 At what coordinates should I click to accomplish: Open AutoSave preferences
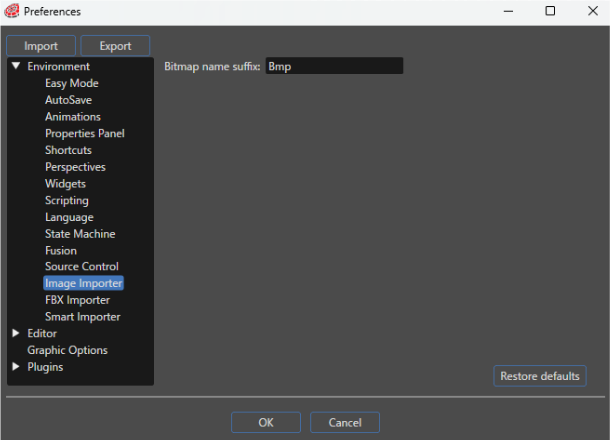point(68,100)
